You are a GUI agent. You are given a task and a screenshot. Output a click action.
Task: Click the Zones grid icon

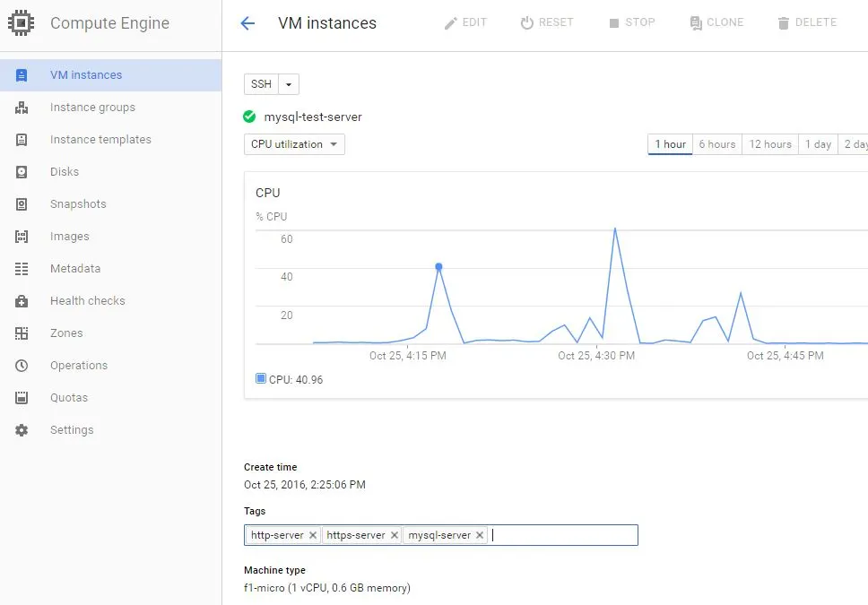click(22, 333)
